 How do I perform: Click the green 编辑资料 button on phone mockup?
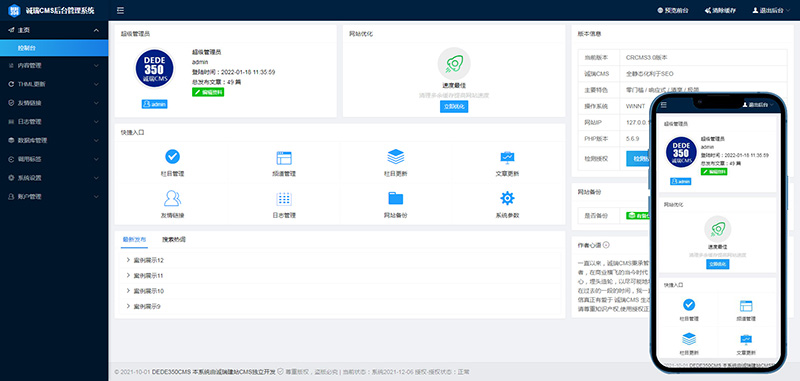click(x=714, y=171)
